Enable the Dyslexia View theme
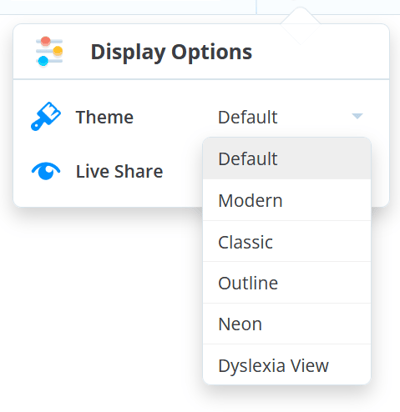The width and height of the screenshot is (400, 412). pos(287,365)
